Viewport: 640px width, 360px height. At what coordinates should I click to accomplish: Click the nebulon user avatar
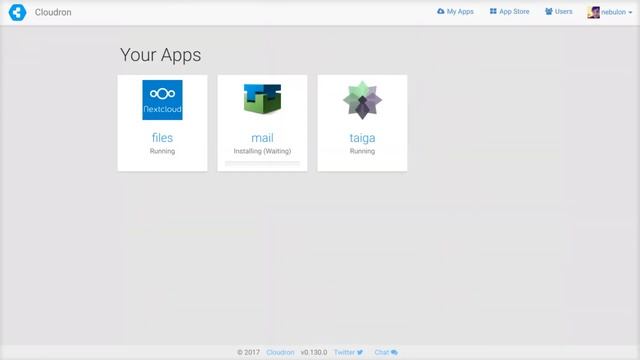tap(593, 12)
